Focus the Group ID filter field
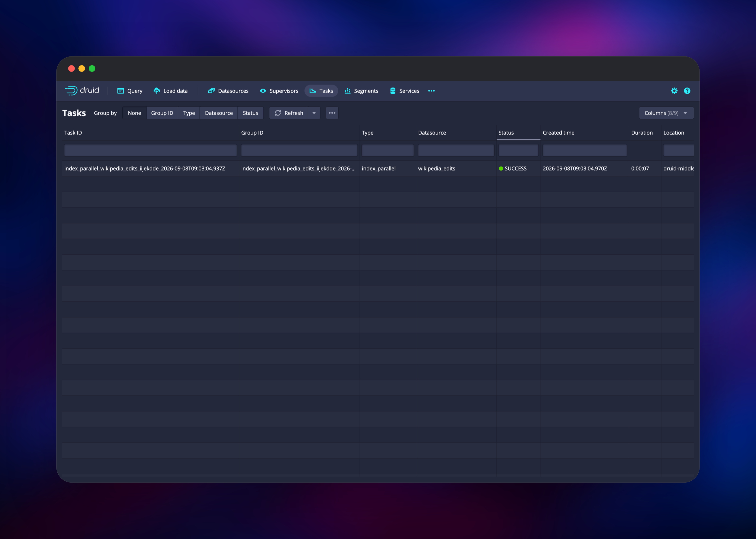 click(x=299, y=150)
